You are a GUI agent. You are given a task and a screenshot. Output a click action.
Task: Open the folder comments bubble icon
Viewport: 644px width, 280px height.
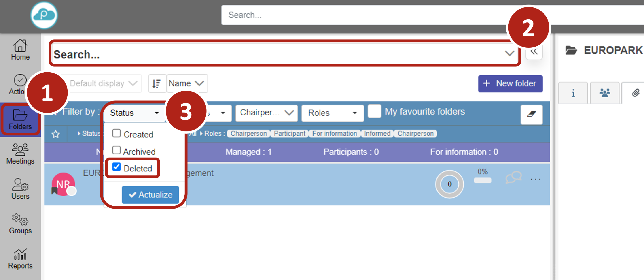pos(513,177)
